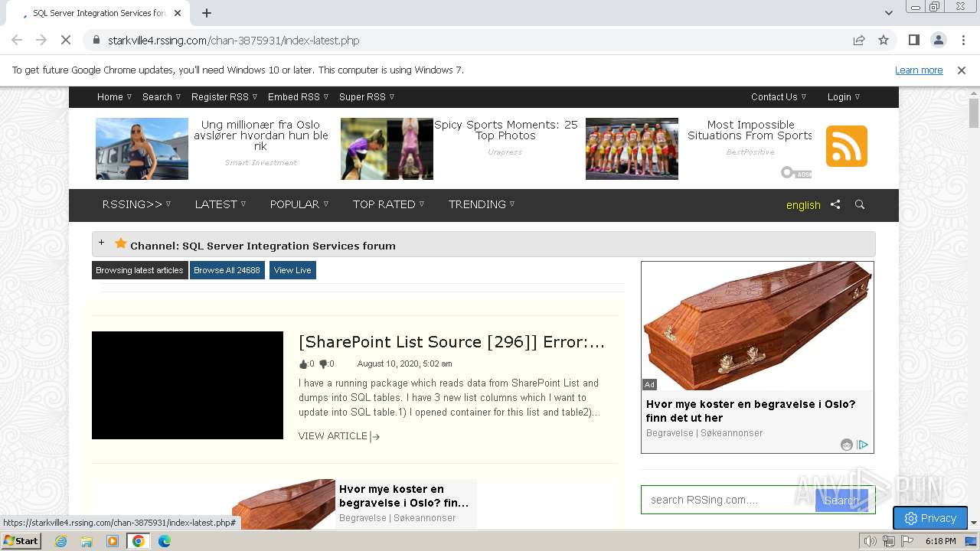Click the volume icon in system tray
The image size is (980, 551).
click(x=871, y=541)
